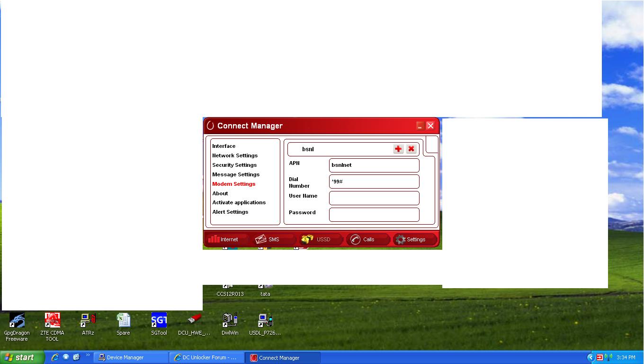644x364 pixels.
Task: Select the Settings tab with gear icon
Action: click(x=411, y=239)
